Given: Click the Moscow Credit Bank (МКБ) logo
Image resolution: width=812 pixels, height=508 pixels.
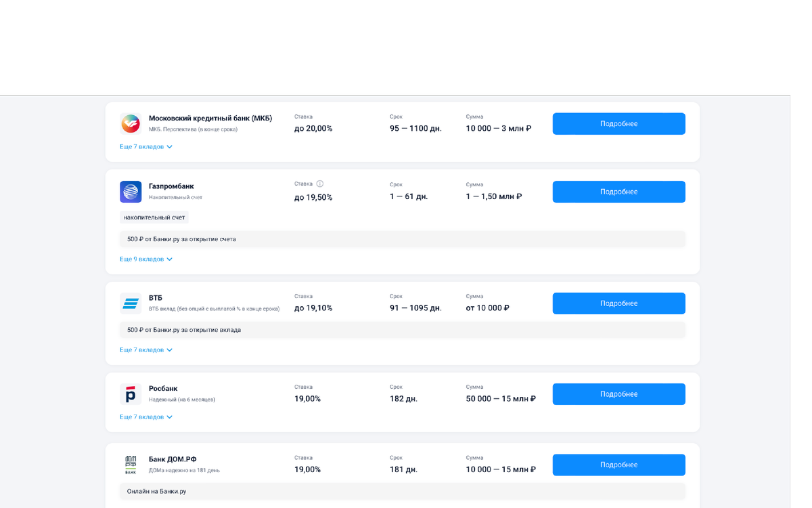Looking at the screenshot, I should tap(131, 123).
